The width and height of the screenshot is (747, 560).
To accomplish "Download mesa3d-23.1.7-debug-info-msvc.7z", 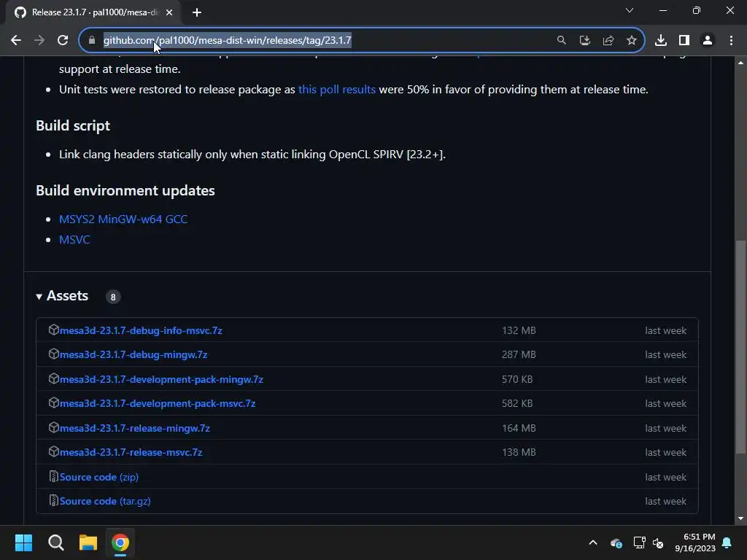I will coord(141,330).
